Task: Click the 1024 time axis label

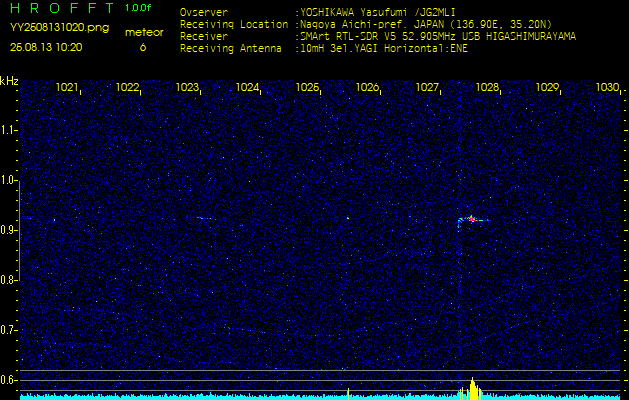Action: 247,87
